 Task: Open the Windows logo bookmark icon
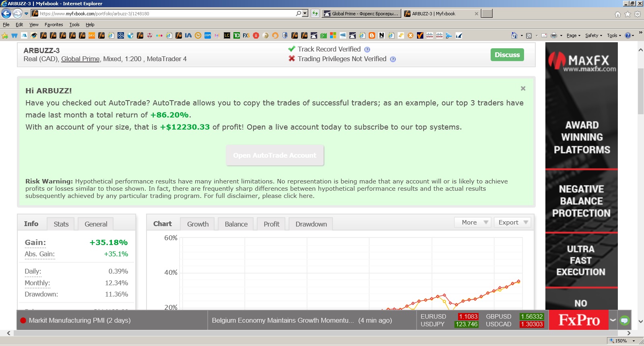(x=333, y=35)
